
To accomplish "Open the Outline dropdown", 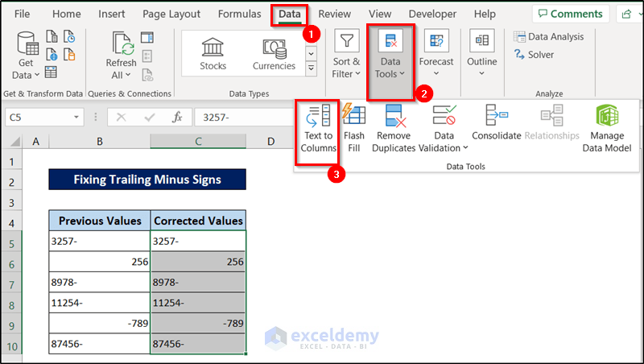I will (481, 53).
